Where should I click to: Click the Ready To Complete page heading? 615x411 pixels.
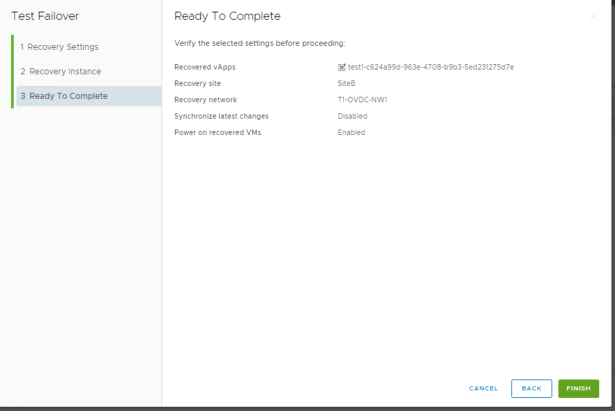227,16
